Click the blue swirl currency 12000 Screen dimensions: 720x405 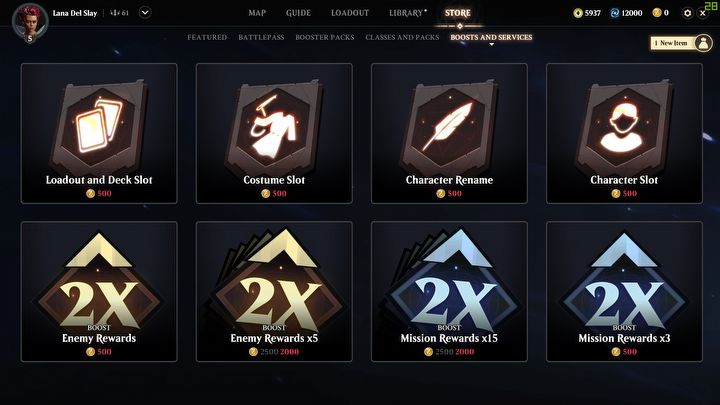[626, 13]
